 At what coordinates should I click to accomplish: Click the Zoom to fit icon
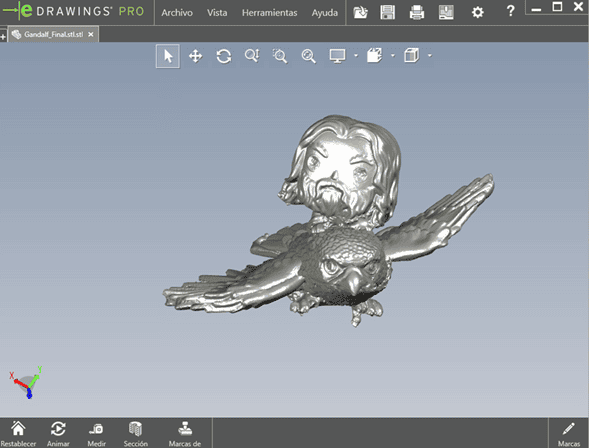coord(308,56)
